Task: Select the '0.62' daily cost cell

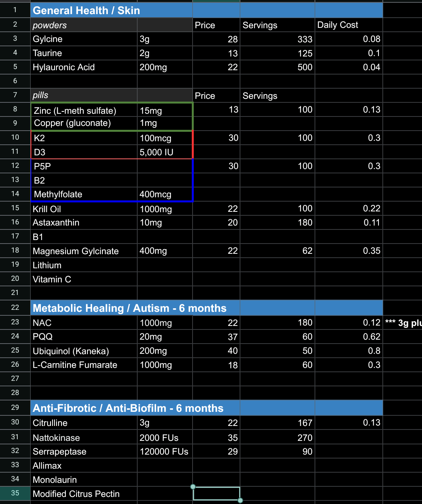Action: click(x=349, y=337)
